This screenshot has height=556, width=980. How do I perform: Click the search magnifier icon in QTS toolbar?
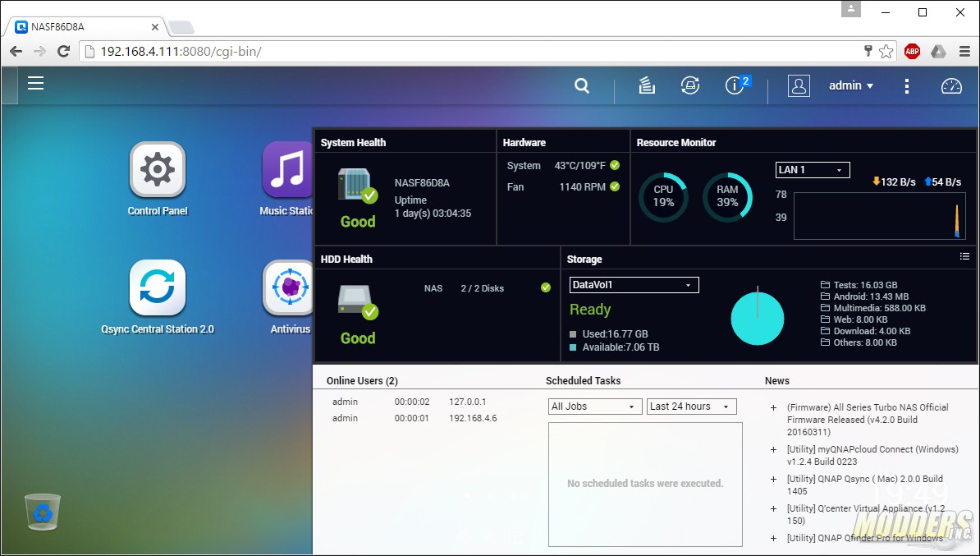(x=582, y=85)
